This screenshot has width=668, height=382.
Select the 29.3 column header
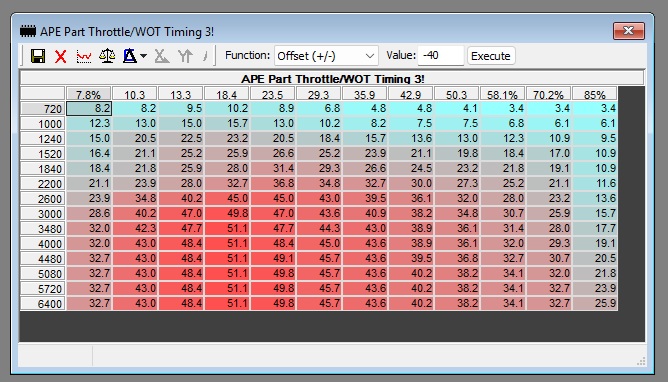[x=319, y=94]
